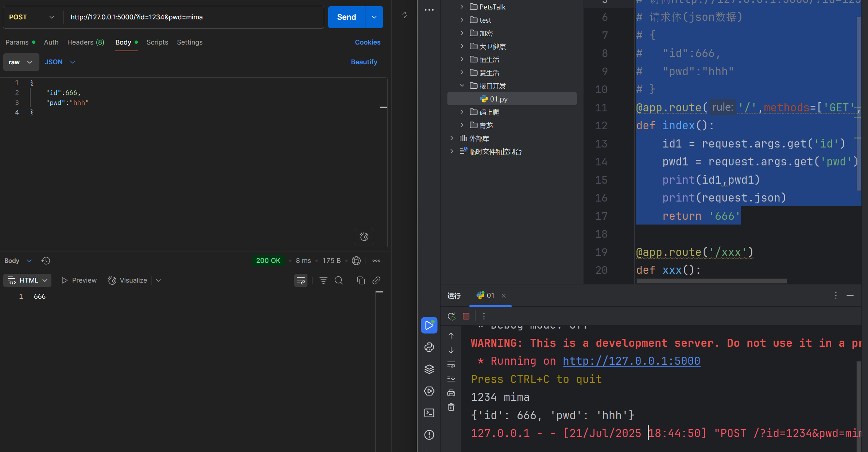Viewport: 868px width, 452px height.
Task: Expand the 外部库 node
Action: coord(452,138)
